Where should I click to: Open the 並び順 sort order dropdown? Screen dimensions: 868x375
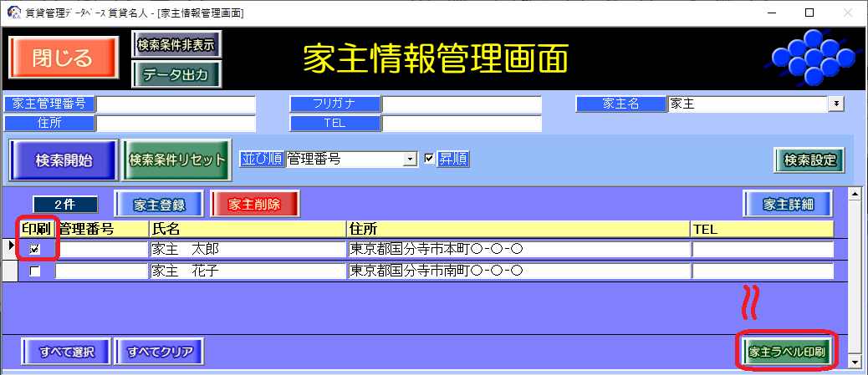[410, 159]
